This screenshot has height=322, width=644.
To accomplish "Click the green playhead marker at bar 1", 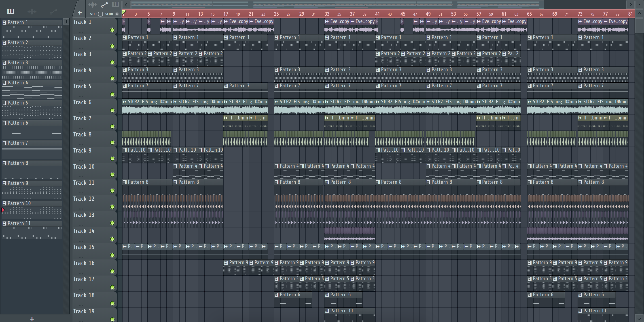I will coord(124,12).
